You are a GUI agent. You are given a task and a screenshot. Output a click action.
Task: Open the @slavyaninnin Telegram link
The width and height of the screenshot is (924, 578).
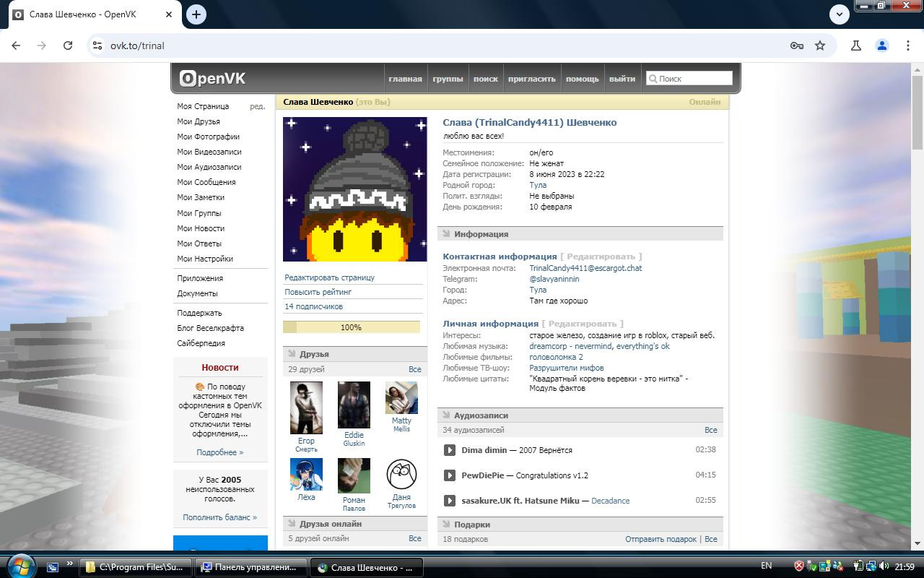click(554, 279)
